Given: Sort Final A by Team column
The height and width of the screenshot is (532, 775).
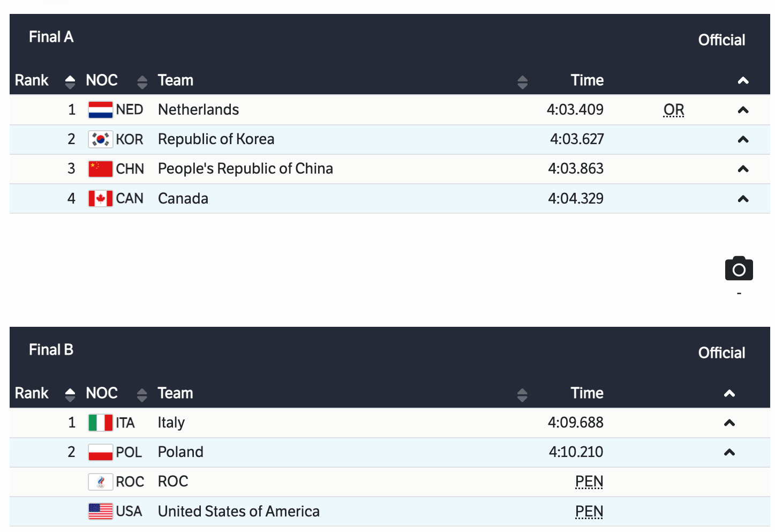Looking at the screenshot, I should [522, 81].
